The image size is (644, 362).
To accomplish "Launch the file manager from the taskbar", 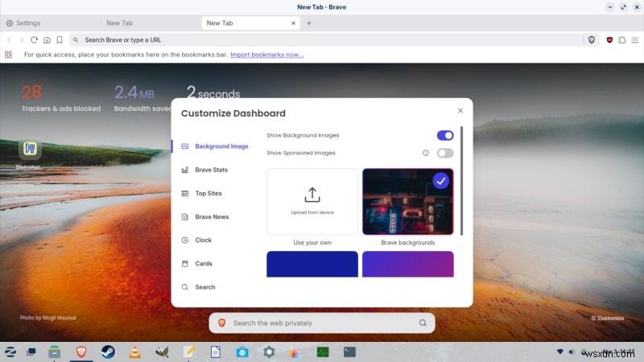I will tap(54, 352).
